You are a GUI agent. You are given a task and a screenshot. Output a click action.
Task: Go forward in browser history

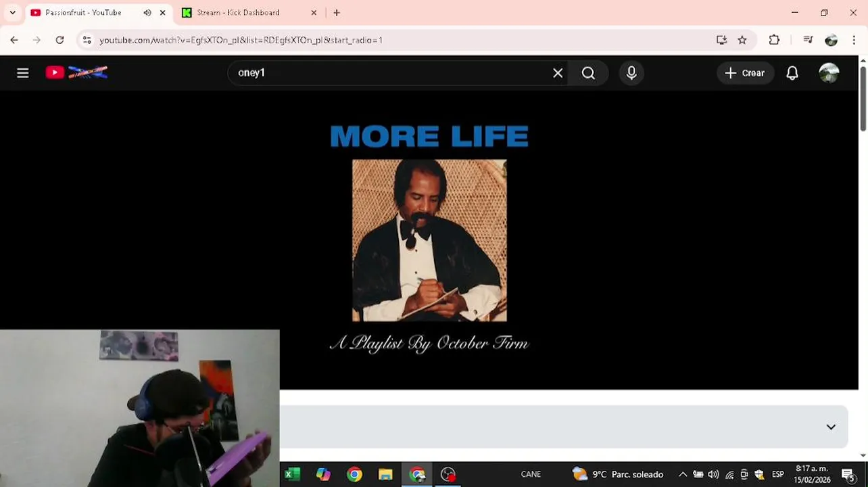(37, 40)
